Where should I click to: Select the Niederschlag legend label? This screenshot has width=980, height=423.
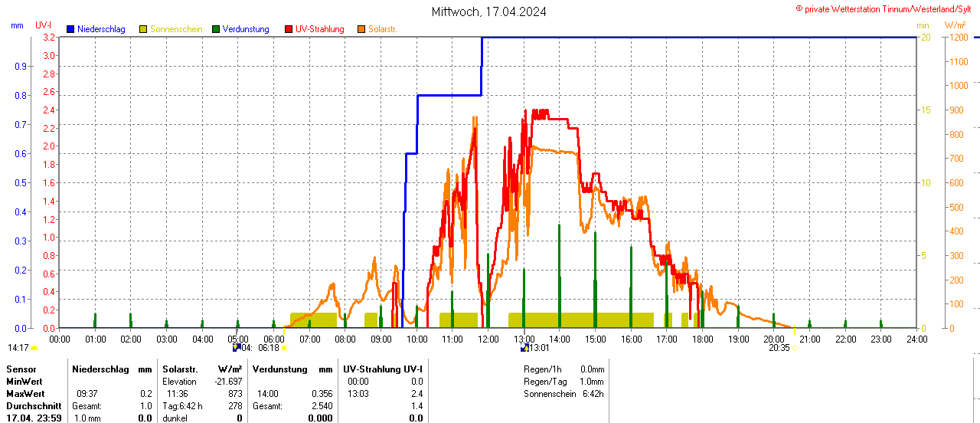[102, 29]
